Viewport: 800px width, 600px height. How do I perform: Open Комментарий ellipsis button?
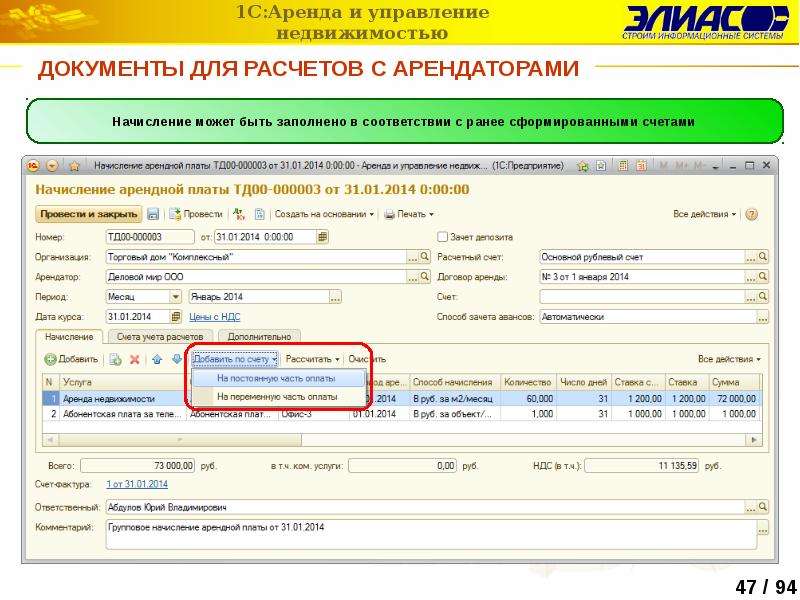pos(762,528)
